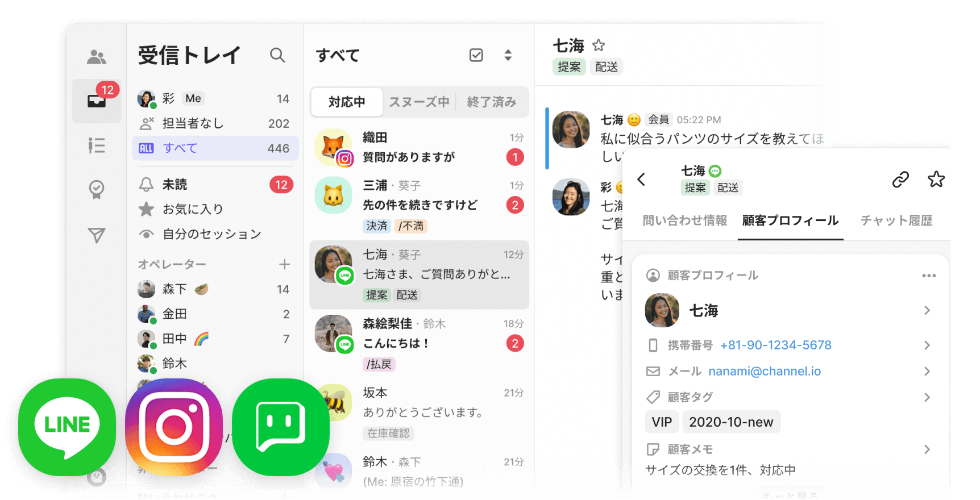Click the VIP customer tag

pos(662,422)
